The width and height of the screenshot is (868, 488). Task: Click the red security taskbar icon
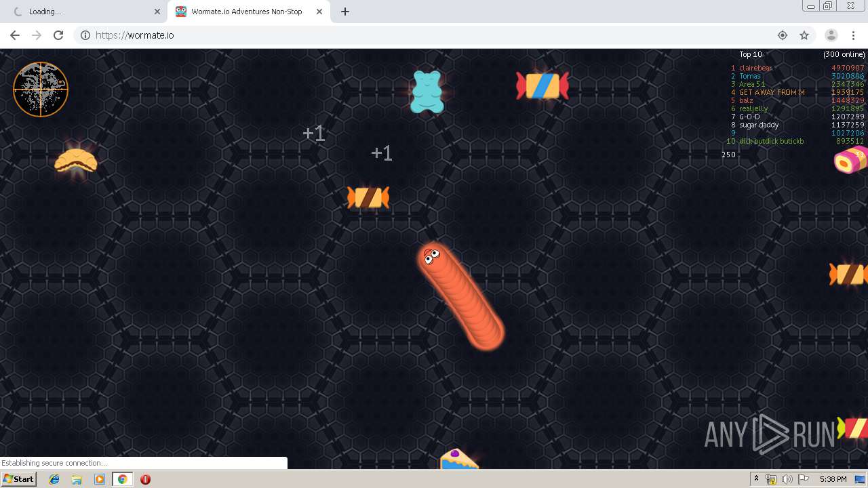145,479
